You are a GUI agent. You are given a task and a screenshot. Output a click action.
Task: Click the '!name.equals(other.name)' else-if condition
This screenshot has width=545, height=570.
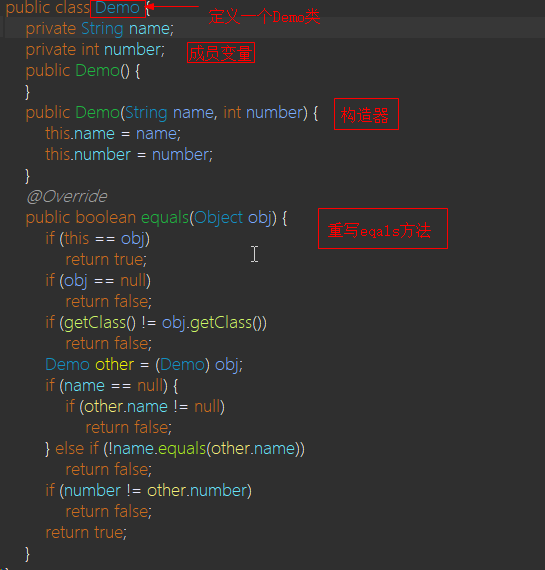coord(203,449)
